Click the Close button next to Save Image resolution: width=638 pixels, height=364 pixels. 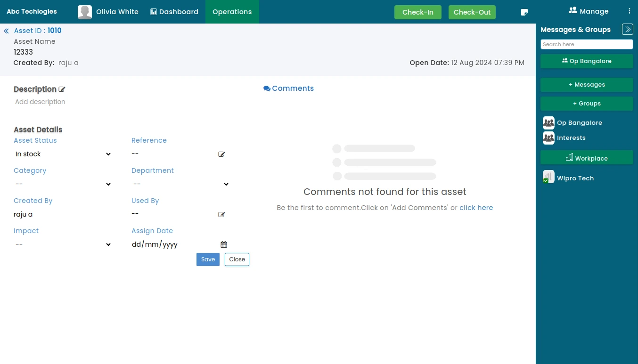coord(237,259)
